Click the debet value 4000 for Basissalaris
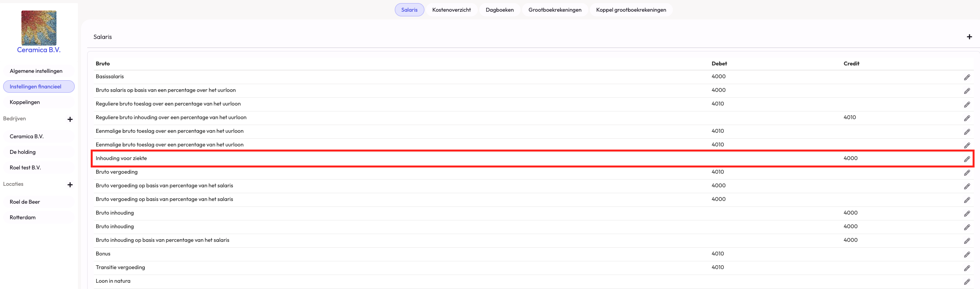The image size is (980, 289). [x=719, y=76]
